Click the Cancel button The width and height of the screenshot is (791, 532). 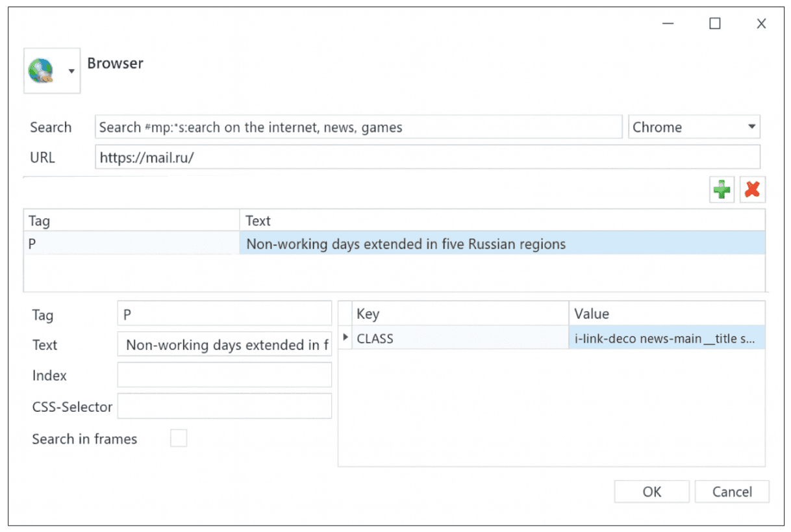tap(732, 492)
